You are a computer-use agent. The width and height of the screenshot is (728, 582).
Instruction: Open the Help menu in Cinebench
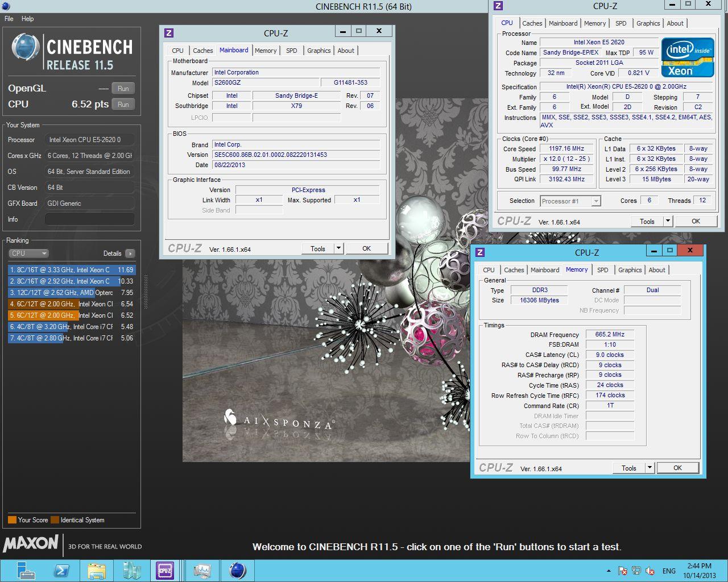[27, 19]
